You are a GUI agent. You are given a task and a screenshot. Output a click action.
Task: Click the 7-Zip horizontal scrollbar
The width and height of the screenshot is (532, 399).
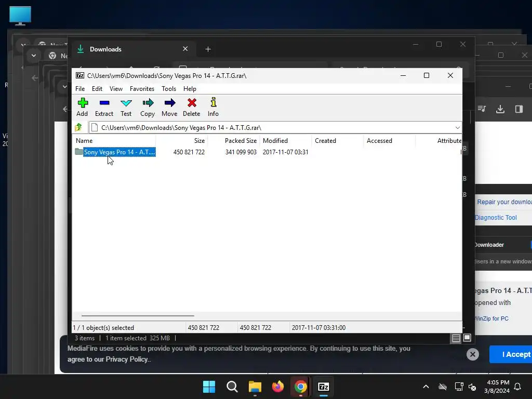click(x=138, y=315)
